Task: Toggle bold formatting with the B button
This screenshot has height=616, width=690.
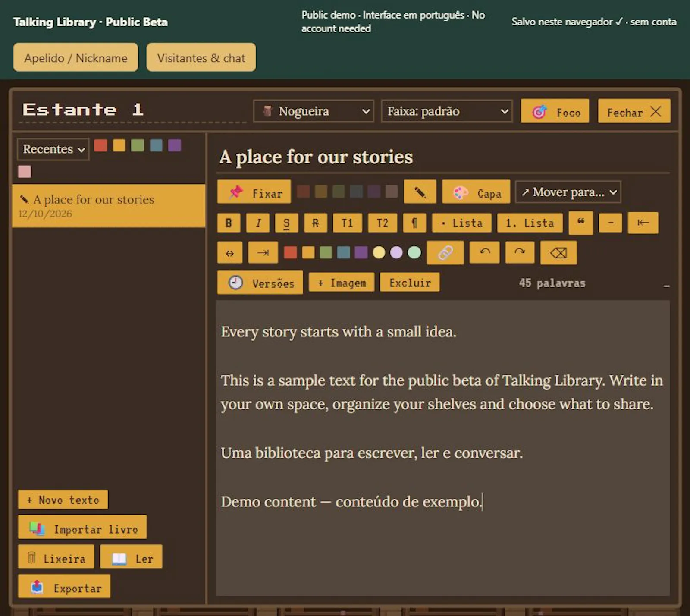Action: tap(229, 223)
